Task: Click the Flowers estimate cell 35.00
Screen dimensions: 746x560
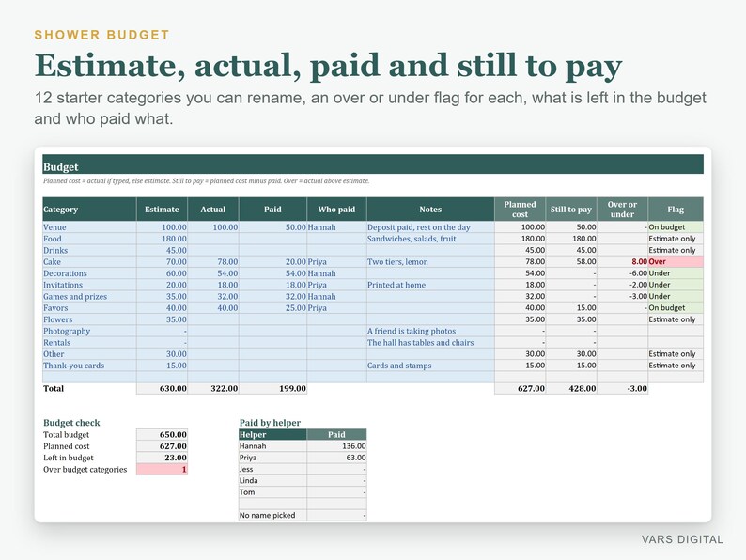Action: click(x=162, y=319)
